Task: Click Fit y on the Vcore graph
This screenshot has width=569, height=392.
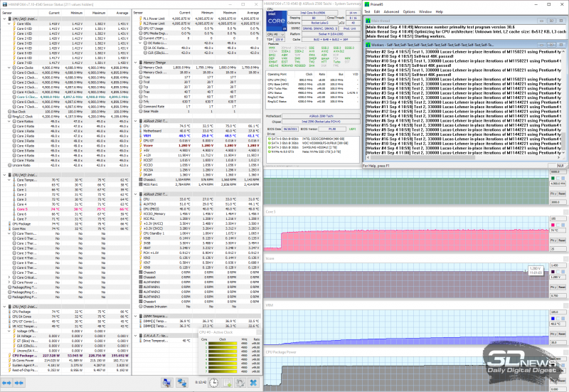Action: (553, 287)
